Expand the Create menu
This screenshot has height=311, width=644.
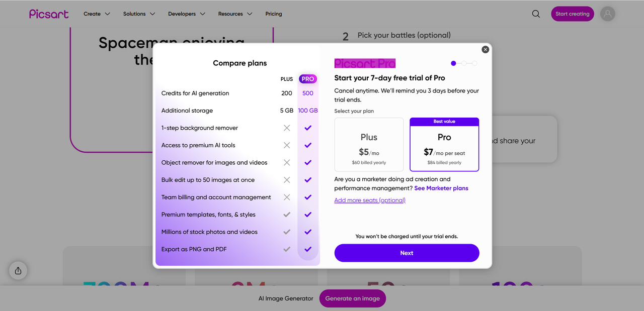coord(97,14)
